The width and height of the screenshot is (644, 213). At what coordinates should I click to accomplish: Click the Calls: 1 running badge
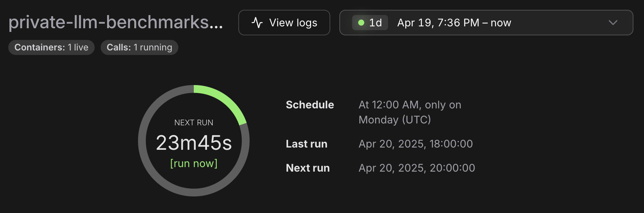click(139, 47)
